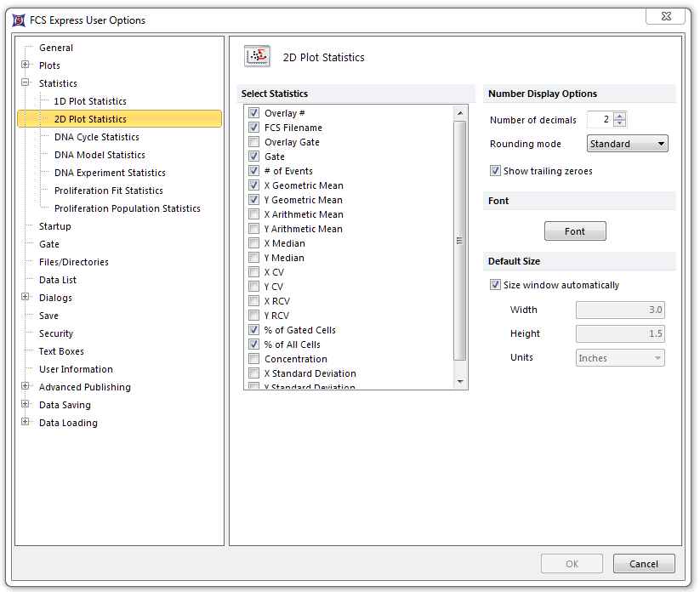The height and width of the screenshot is (592, 700).
Task: Expand the Advanced Publishing node
Action: click(26, 387)
